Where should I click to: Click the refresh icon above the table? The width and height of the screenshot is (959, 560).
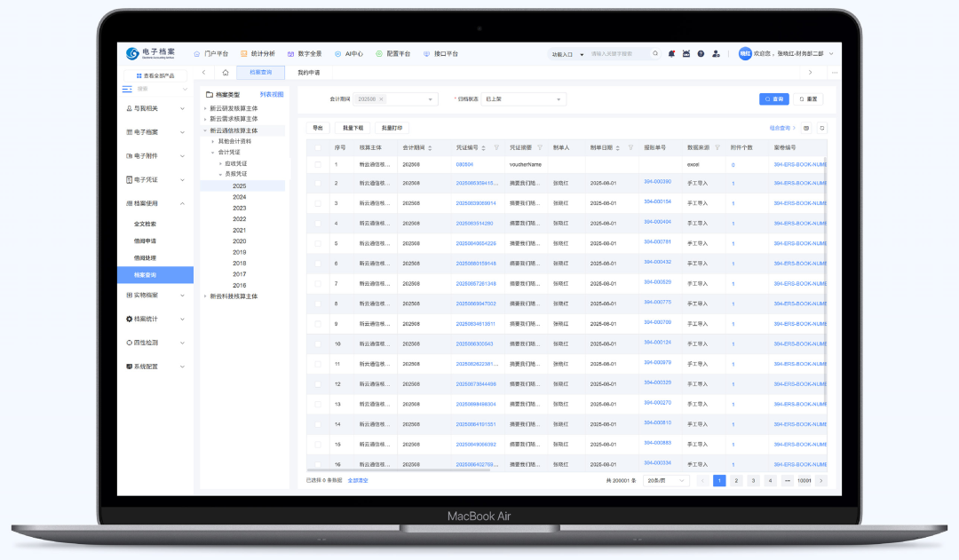(x=821, y=128)
